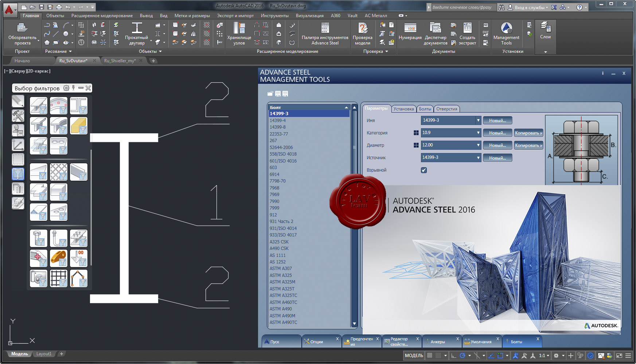636x364 pixels.
Task: Click the settings gear in Выбор фильтров header
Action: [x=66, y=88]
